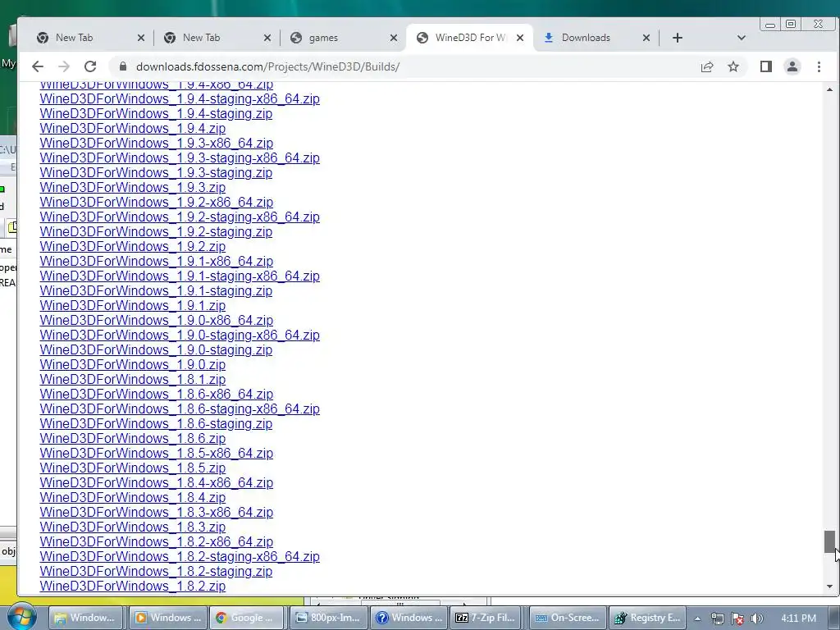Viewport: 840px width, 630px height.
Task: Click WineD3DForWindows_1.9.4.zip link
Action: click(132, 129)
